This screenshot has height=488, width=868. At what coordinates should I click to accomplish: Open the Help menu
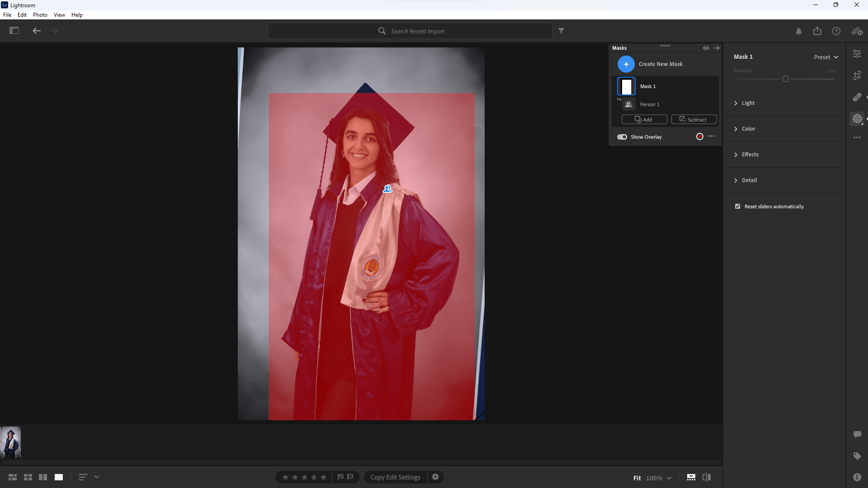pyautogui.click(x=76, y=14)
